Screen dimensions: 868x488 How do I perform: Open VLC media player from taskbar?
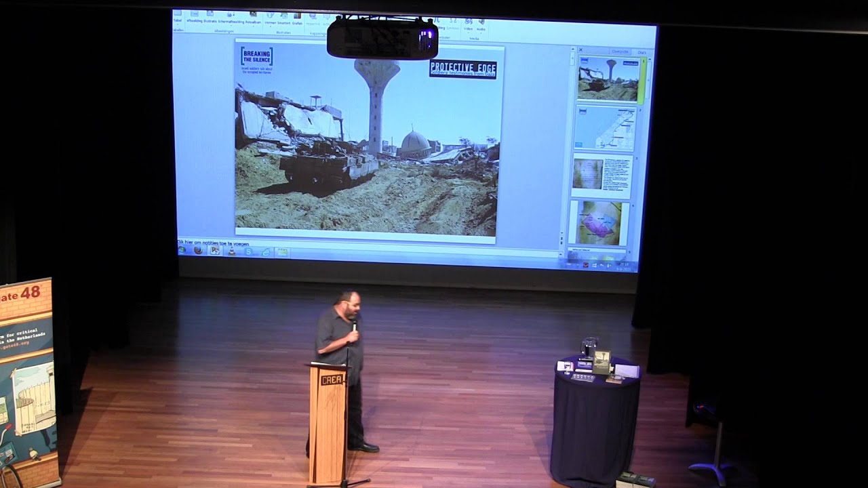[232, 251]
